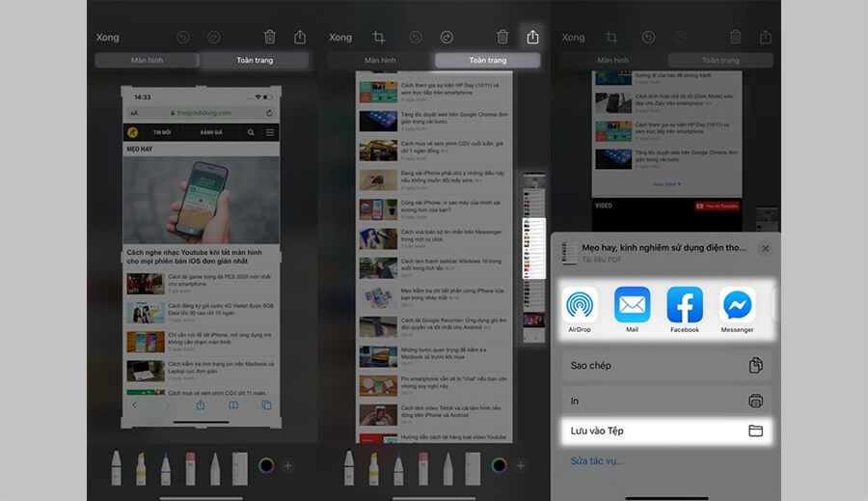Share the PDF through AirDrop
The height and width of the screenshot is (501, 868).
(580, 309)
